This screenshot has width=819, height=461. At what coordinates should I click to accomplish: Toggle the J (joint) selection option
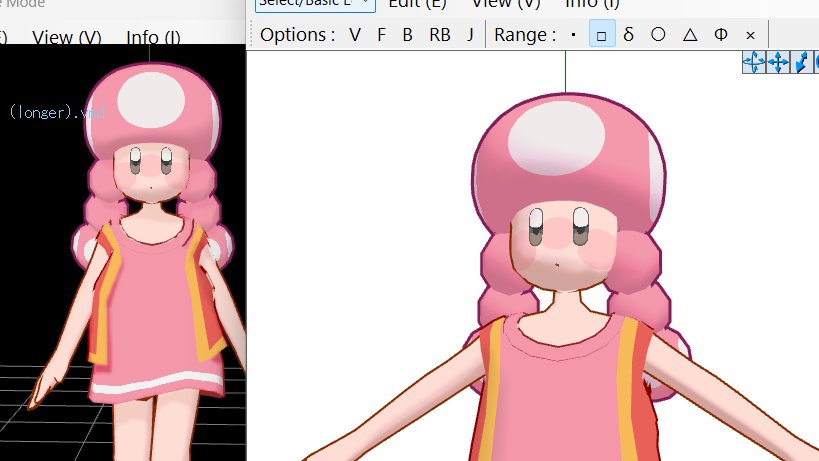[x=470, y=35]
